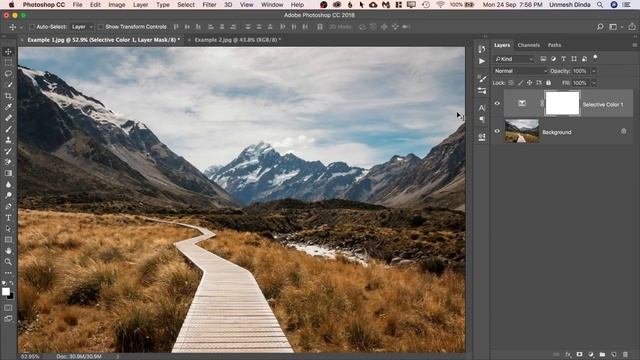The image size is (640, 360).
Task: Switch to the Channels tab
Action: coord(529,45)
